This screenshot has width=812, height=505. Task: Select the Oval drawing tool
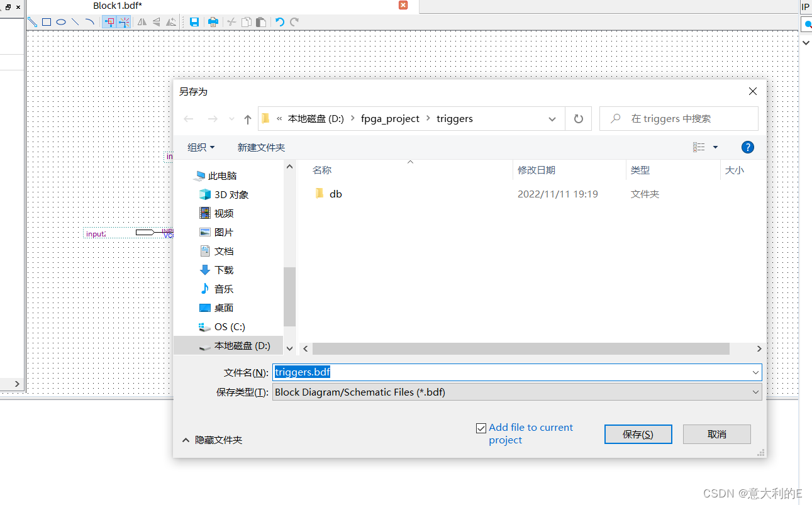tap(60, 22)
